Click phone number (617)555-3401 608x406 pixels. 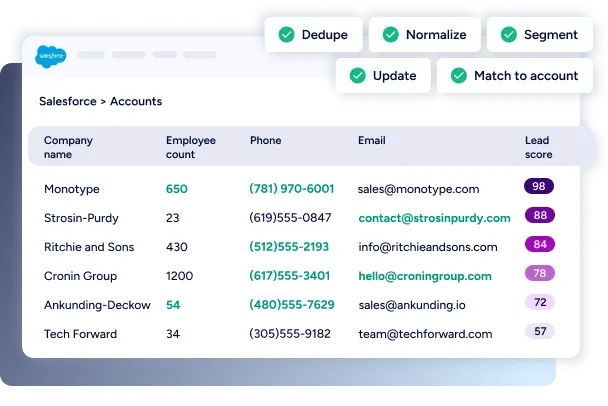pyautogui.click(x=289, y=276)
